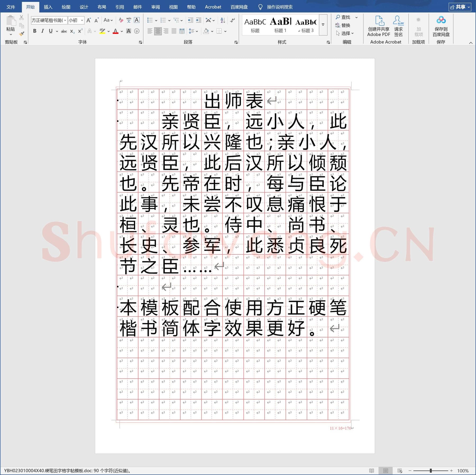Apply the red font color swatch

[x=116, y=31]
